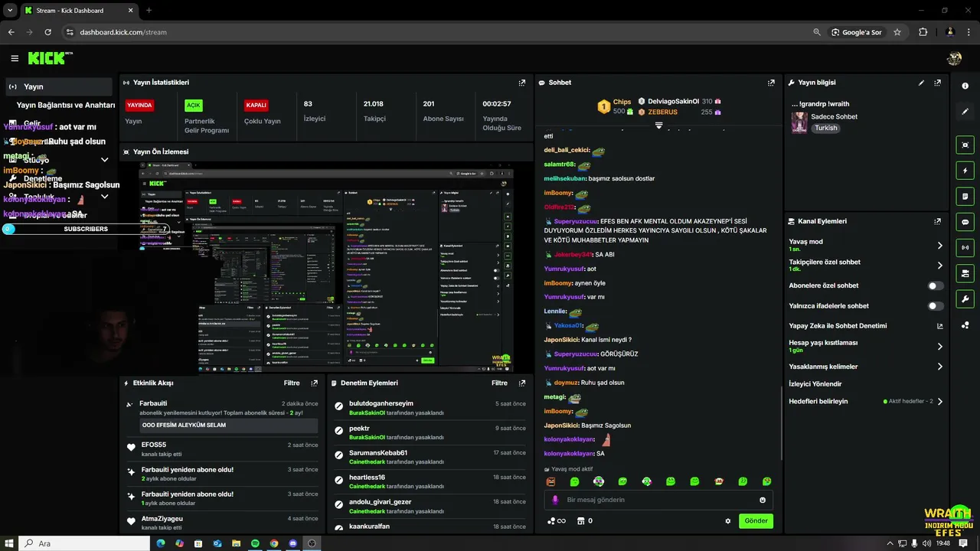Screen dimensions: 980x551
Task: Toggle the wrench stream-info widget in sidebar
Action: click(965, 298)
